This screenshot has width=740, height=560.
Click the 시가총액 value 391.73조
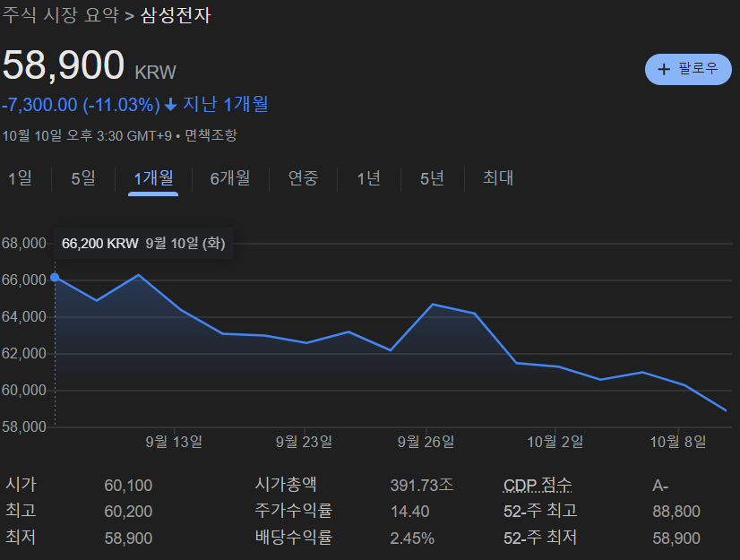coord(422,485)
